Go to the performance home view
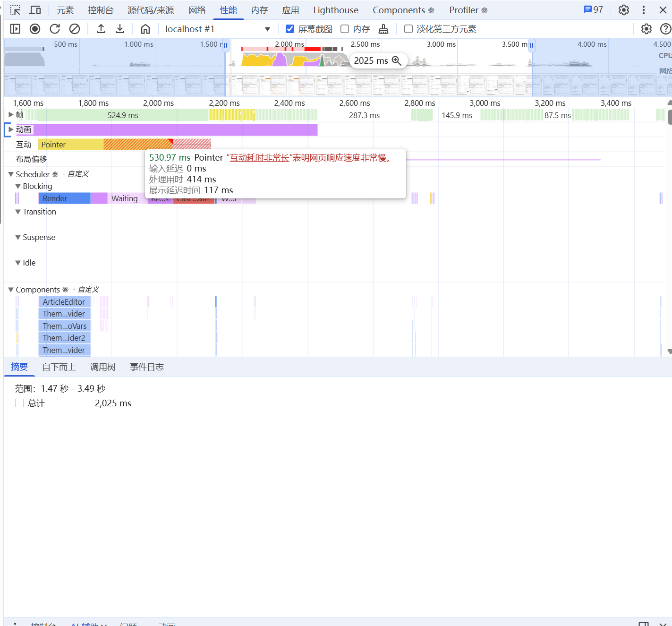 [x=145, y=29]
